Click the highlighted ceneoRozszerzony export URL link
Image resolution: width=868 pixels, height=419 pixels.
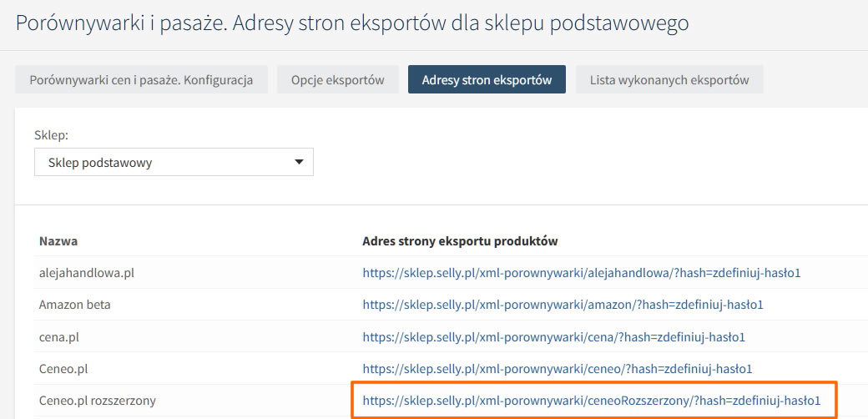592,400
